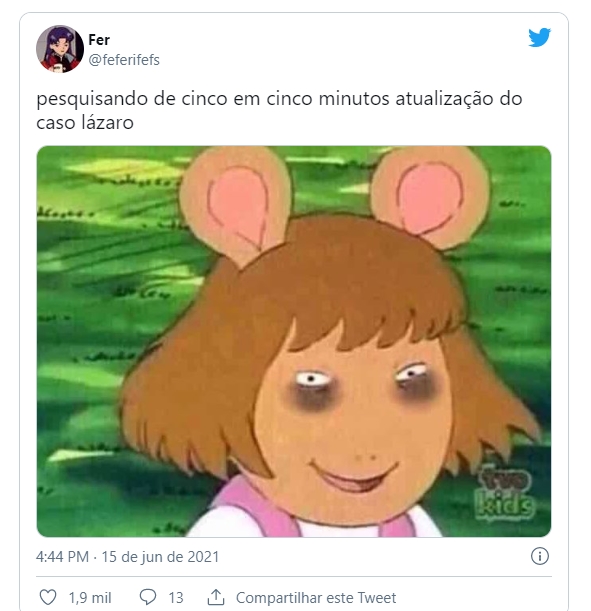Open the cartoon meme image
591x611 pixels.
pyautogui.click(x=294, y=341)
